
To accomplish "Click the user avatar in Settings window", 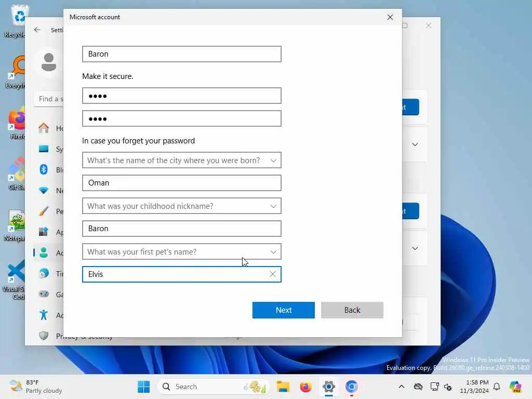I will tap(48, 62).
